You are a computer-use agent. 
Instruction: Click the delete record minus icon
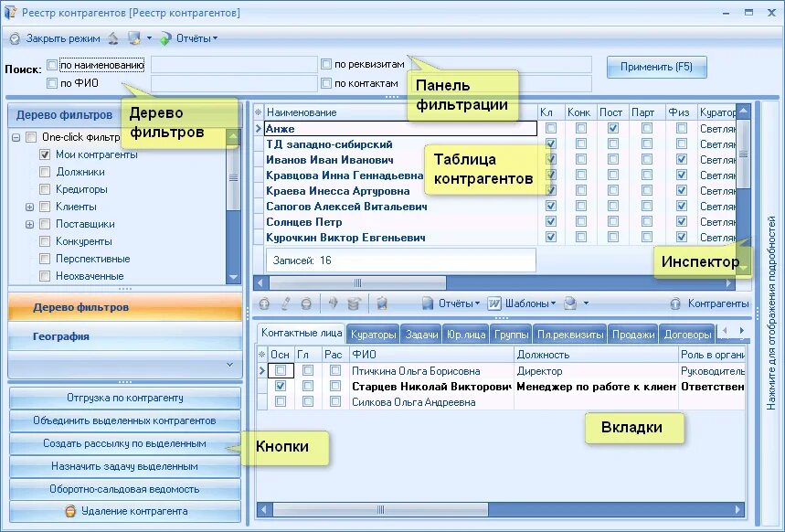point(304,302)
